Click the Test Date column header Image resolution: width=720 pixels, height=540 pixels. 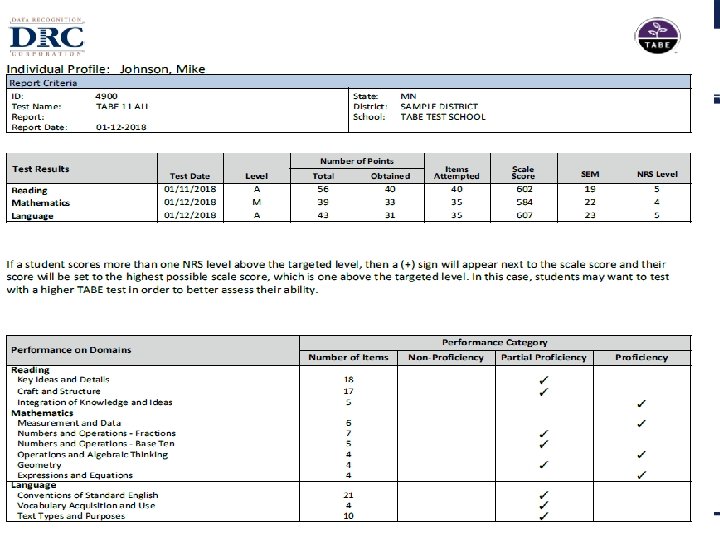click(x=190, y=176)
